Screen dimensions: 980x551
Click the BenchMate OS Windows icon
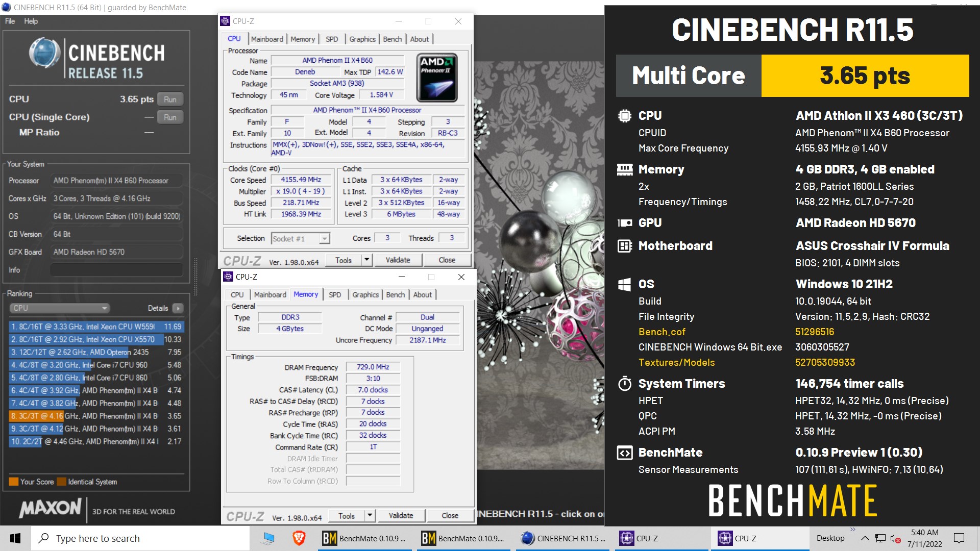(x=624, y=284)
